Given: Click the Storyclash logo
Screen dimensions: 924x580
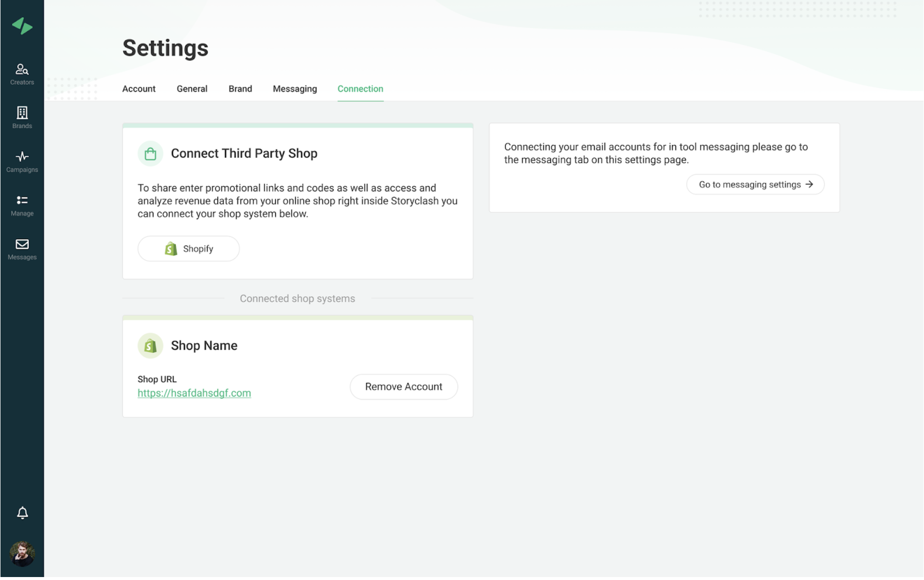Looking at the screenshot, I should 22,26.
